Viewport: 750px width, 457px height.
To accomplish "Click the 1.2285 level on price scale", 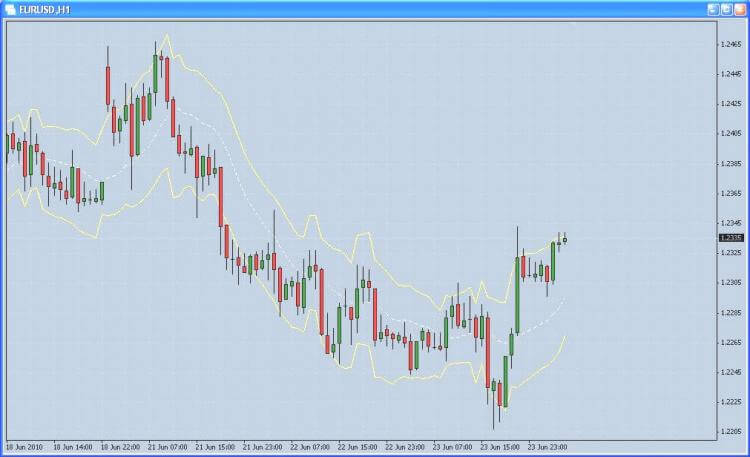I will (731, 313).
